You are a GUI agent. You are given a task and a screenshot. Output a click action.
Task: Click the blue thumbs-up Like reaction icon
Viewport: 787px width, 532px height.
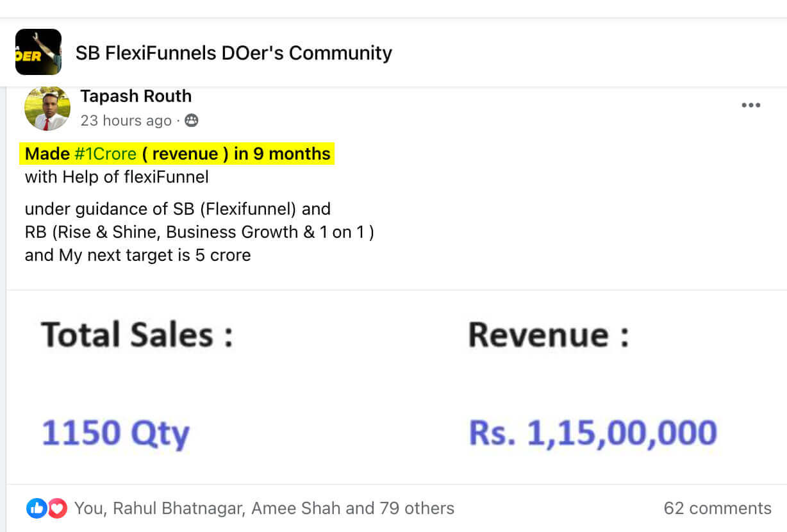36,508
